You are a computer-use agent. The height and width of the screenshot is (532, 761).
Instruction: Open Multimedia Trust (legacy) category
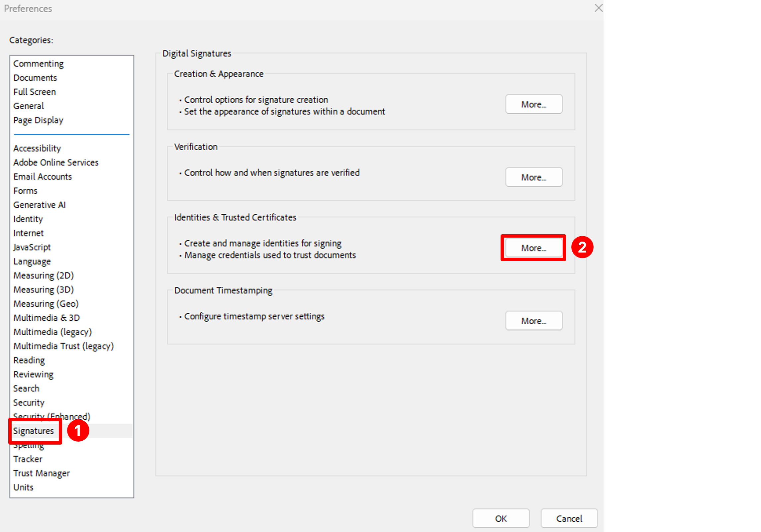click(63, 346)
